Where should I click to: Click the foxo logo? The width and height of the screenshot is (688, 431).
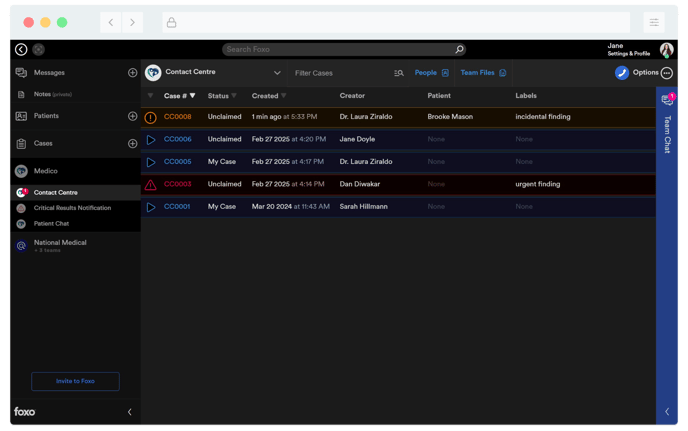(x=25, y=412)
